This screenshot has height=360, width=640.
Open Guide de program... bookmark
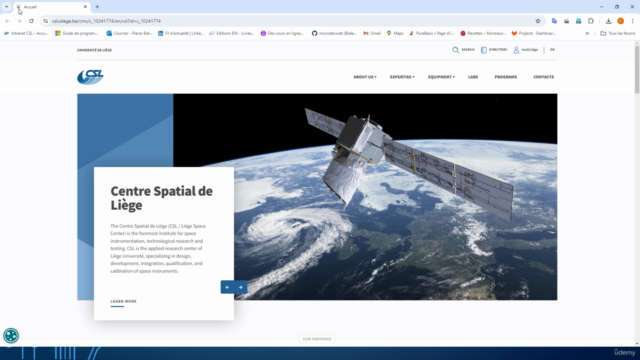77,33
